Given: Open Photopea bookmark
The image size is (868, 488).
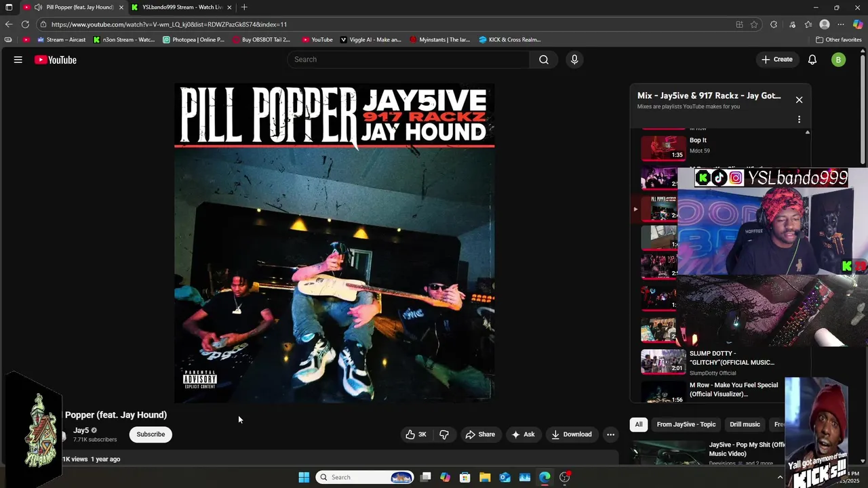Looking at the screenshot, I should [194, 39].
